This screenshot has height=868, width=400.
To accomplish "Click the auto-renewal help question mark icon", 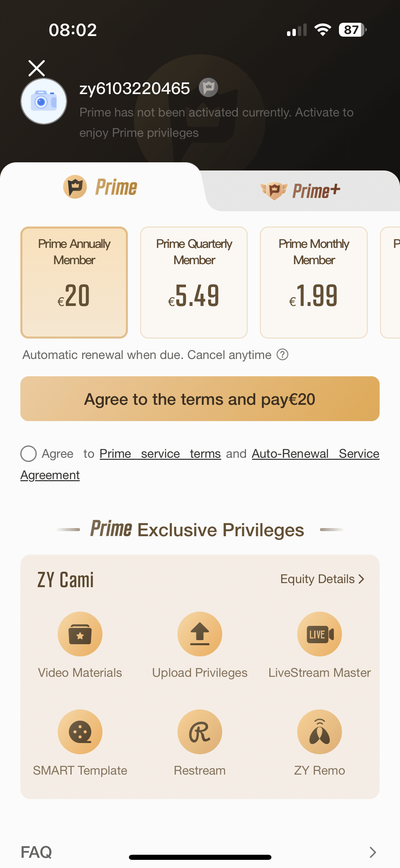I will (282, 355).
